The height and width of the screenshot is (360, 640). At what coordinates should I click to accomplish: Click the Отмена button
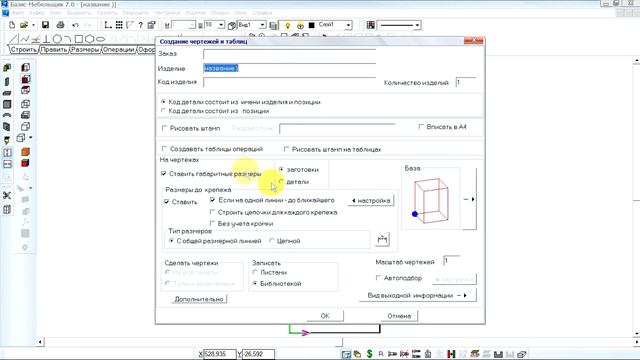coord(399,316)
